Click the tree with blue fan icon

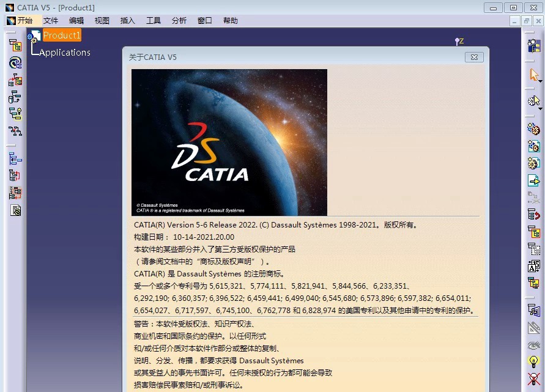(534, 310)
